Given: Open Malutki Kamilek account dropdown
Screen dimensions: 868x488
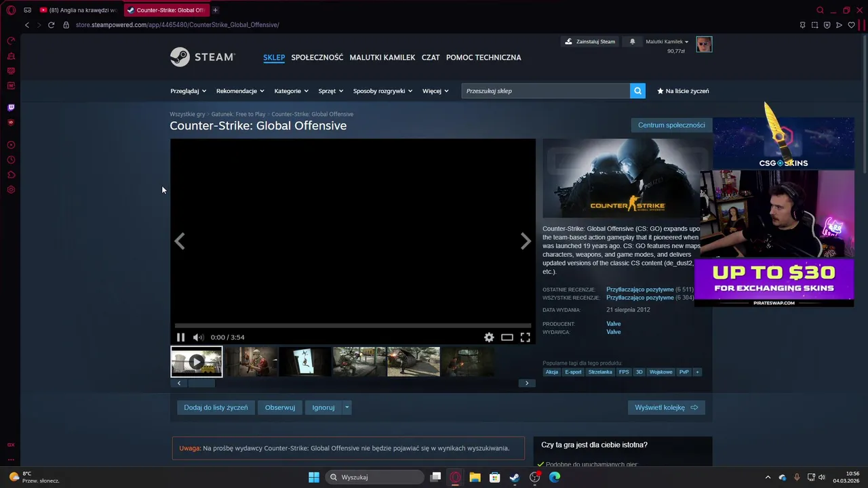Looking at the screenshot, I should tap(667, 41).
